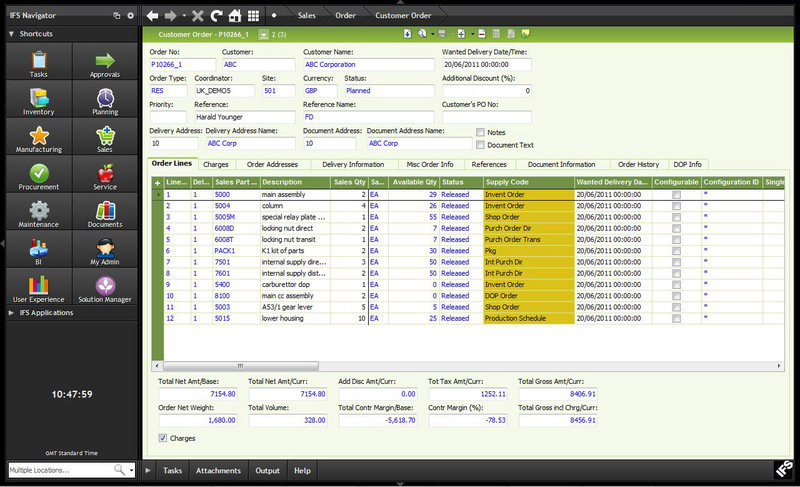Toggle Configurable checkbox for line 2
The height and width of the screenshot is (487, 800).
point(676,206)
